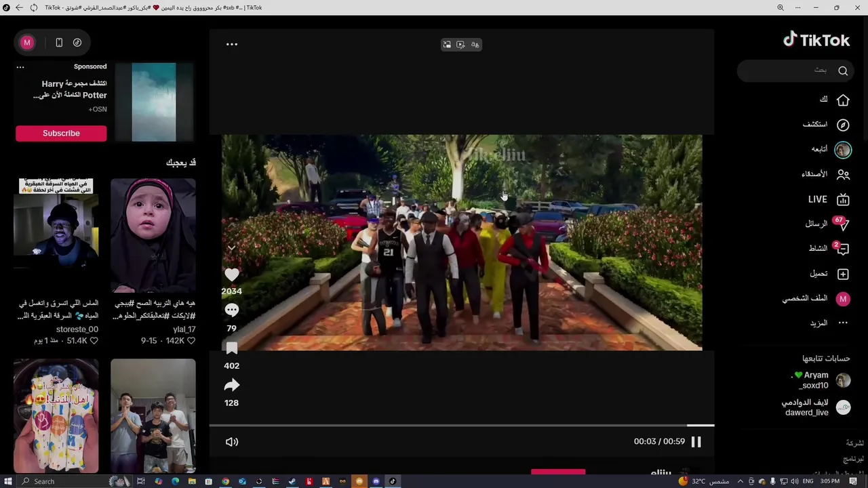Click the 142K likes count on ylal_17 card

(x=180, y=341)
